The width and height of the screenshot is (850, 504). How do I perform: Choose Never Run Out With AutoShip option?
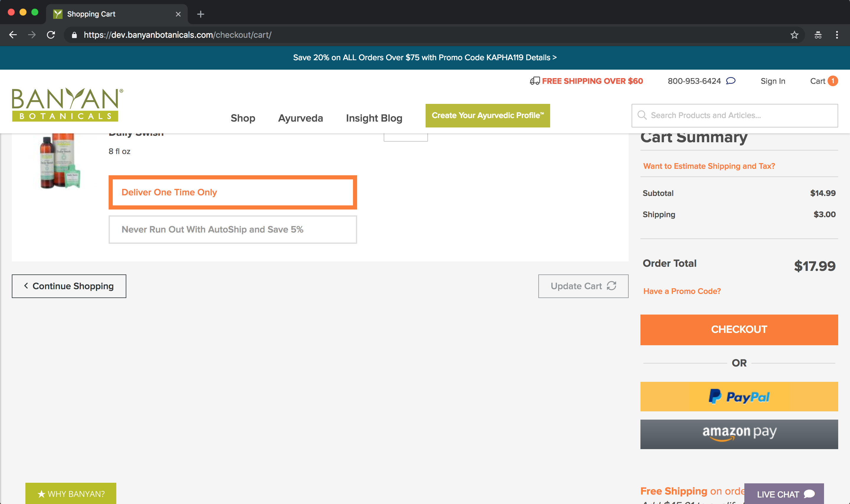tap(232, 229)
